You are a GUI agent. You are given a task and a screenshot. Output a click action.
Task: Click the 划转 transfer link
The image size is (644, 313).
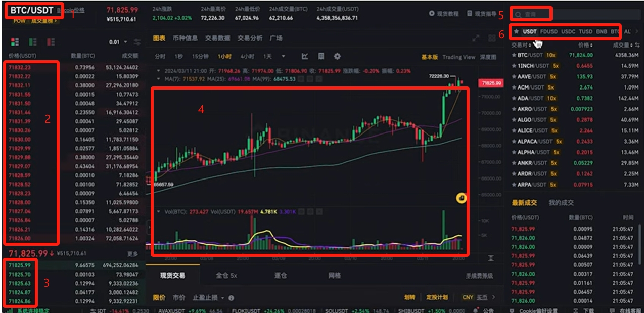pos(410,297)
